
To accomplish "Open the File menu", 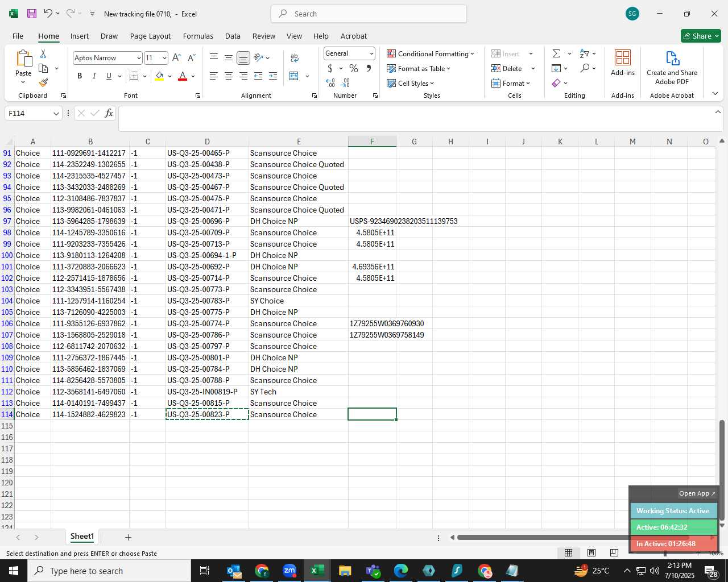I will click(18, 36).
